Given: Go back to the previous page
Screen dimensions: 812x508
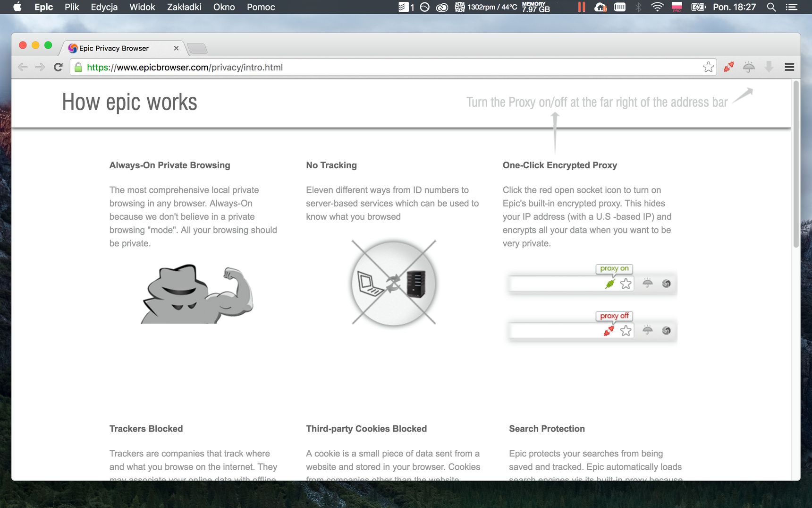Looking at the screenshot, I should click(x=22, y=67).
